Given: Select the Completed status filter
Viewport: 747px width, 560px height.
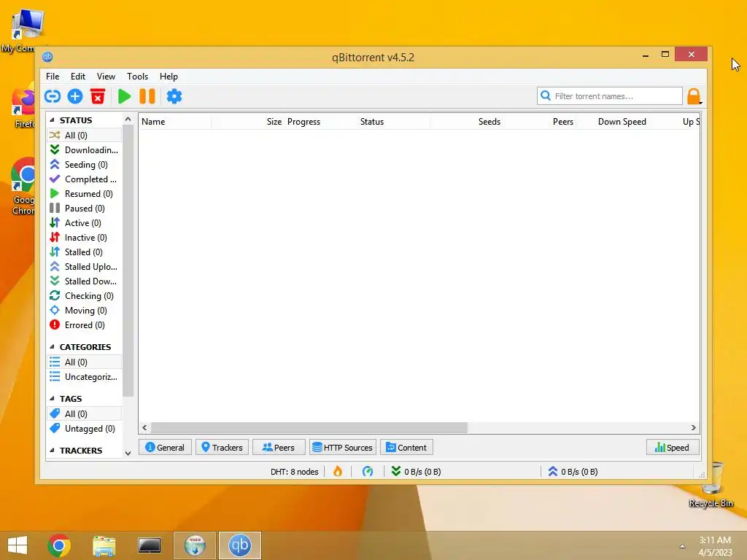Looking at the screenshot, I should (x=85, y=179).
